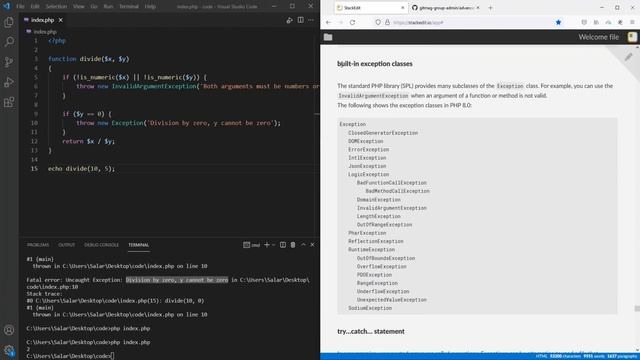
Task: Click index.php in the editor breadcrumb
Action: (45, 32)
